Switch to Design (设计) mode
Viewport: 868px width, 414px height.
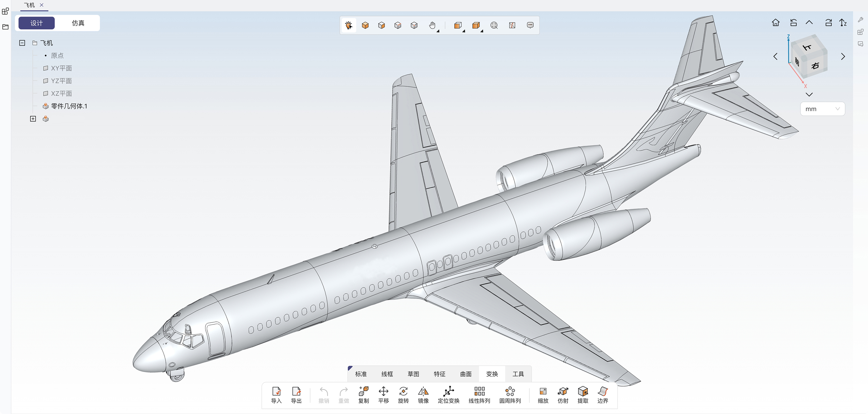pyautogui.click(x=36, y=23)
